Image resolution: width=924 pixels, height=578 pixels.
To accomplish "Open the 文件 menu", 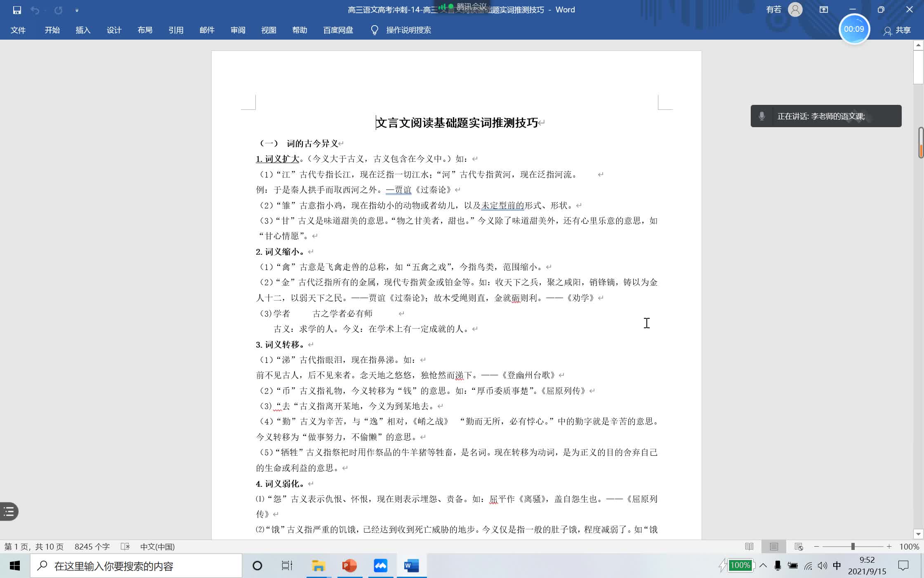I will click(x=18, y=30).
